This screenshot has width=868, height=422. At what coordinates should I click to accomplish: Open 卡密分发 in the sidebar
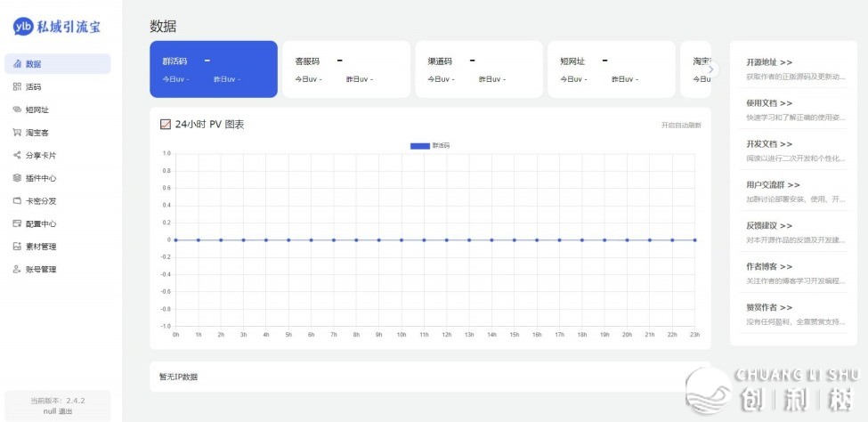[x=58, y=201]
